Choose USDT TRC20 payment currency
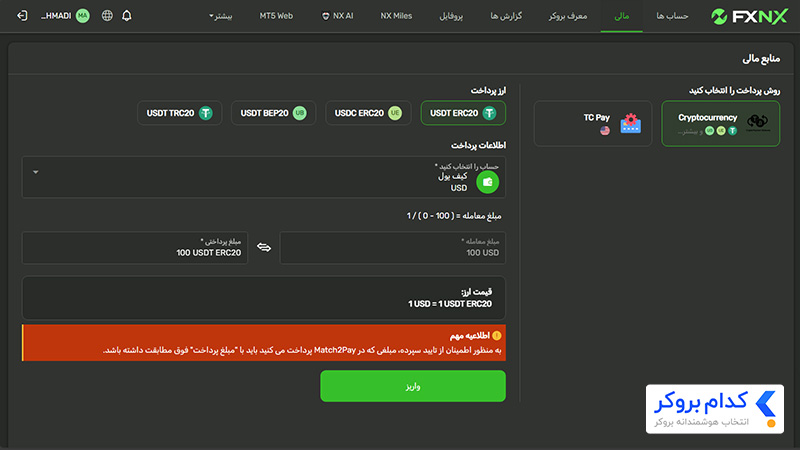 pos(180,113)
